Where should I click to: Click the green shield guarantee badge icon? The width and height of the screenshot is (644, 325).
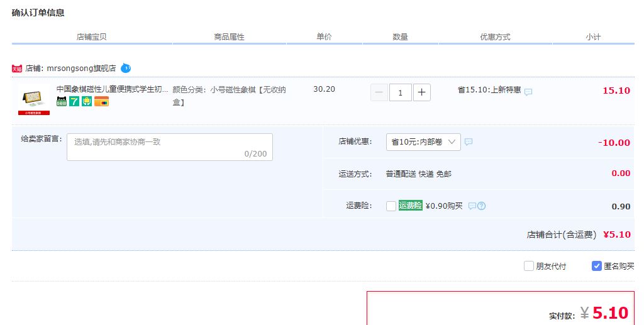(87, 101)
